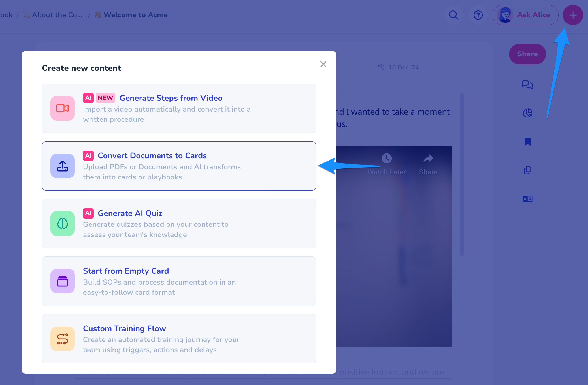Pick Start from Empty Card
Image resolution: width=588 pixels, height=385 pixels.
pos(126,271)
